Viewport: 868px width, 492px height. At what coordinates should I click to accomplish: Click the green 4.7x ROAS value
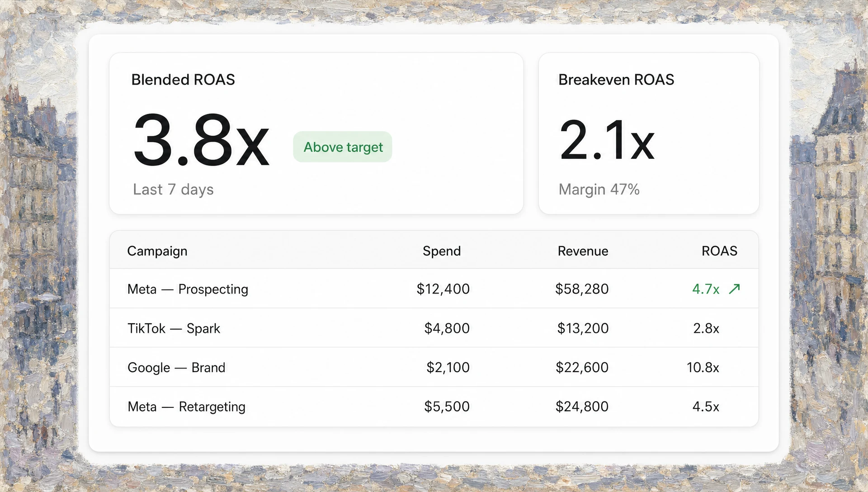[x=706, y=289]
